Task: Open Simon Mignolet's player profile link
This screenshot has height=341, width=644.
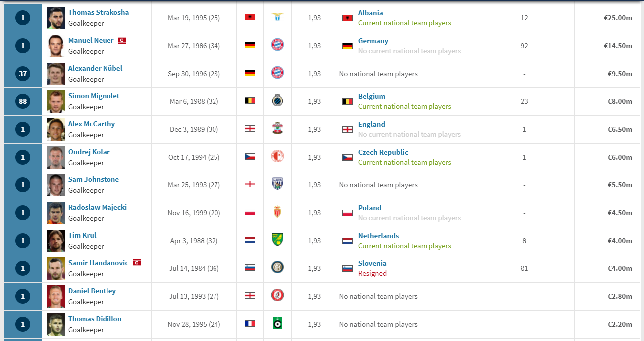Action: pyautogui.click(x=94, y=96)
